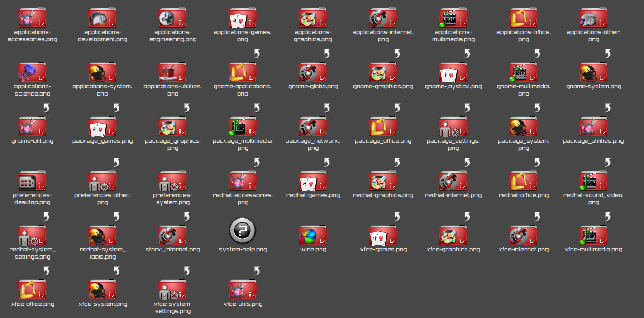644x318 pixels.
Task: Open the redhat-graphics.png icon
Action: pos(383,181)
